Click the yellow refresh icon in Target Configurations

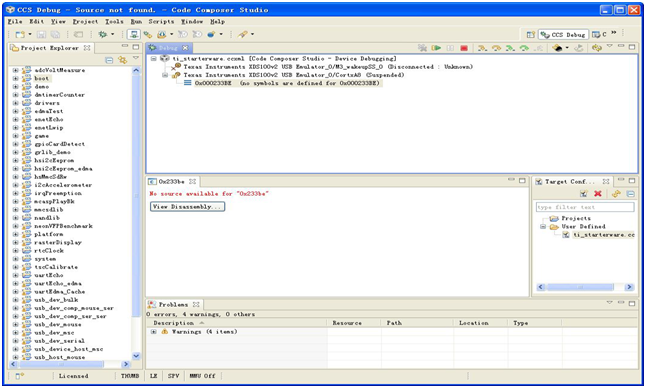616,193
